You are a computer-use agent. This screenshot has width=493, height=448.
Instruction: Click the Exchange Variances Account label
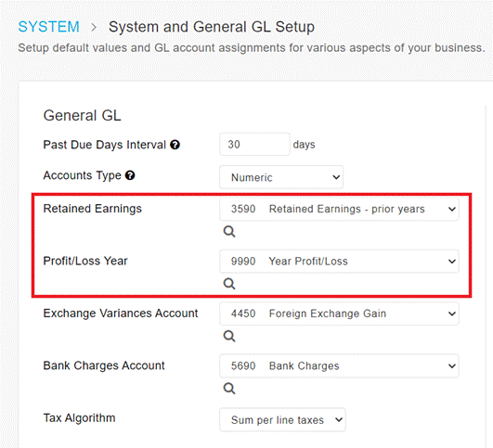[121, 314]
